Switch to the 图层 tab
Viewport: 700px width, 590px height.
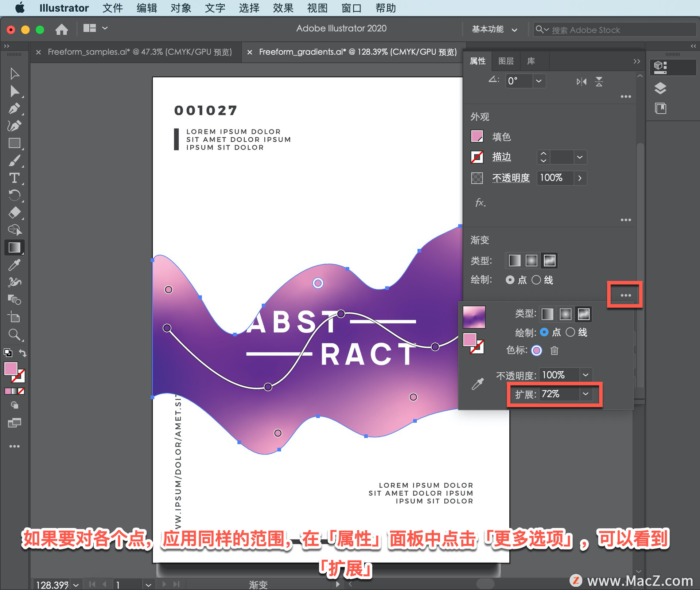[506, 61]
